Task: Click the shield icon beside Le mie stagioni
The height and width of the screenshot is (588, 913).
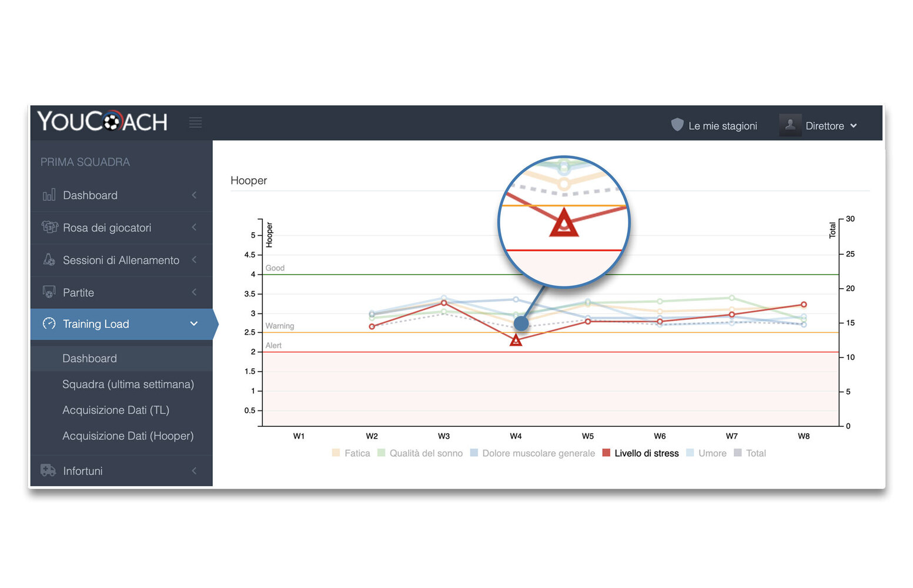Action: [677, 125]
